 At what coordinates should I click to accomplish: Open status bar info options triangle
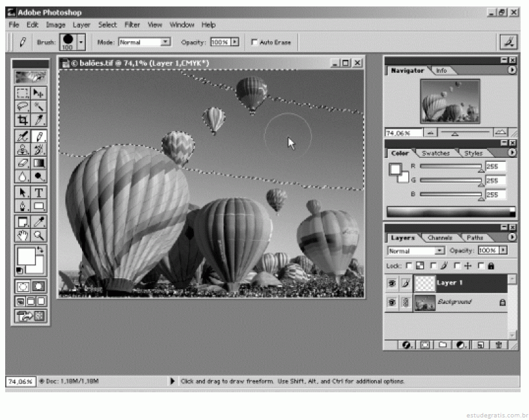172,381
